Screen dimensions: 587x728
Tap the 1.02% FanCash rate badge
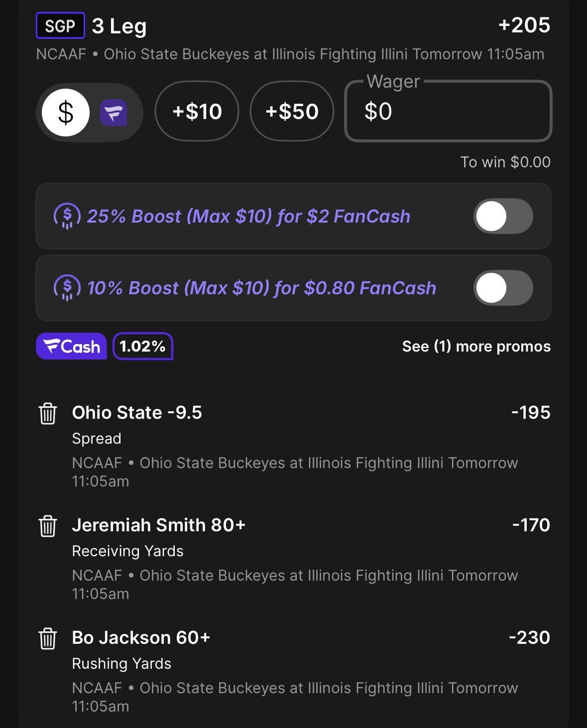coord(143,346)
